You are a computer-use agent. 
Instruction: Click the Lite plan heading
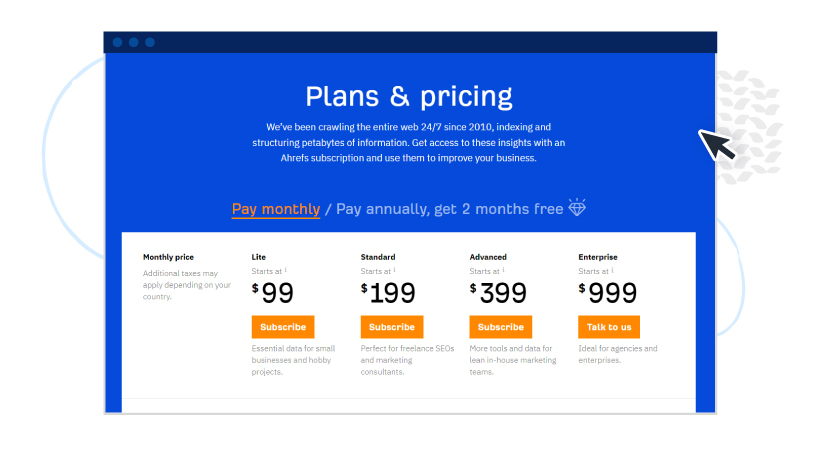coord(258,257)
